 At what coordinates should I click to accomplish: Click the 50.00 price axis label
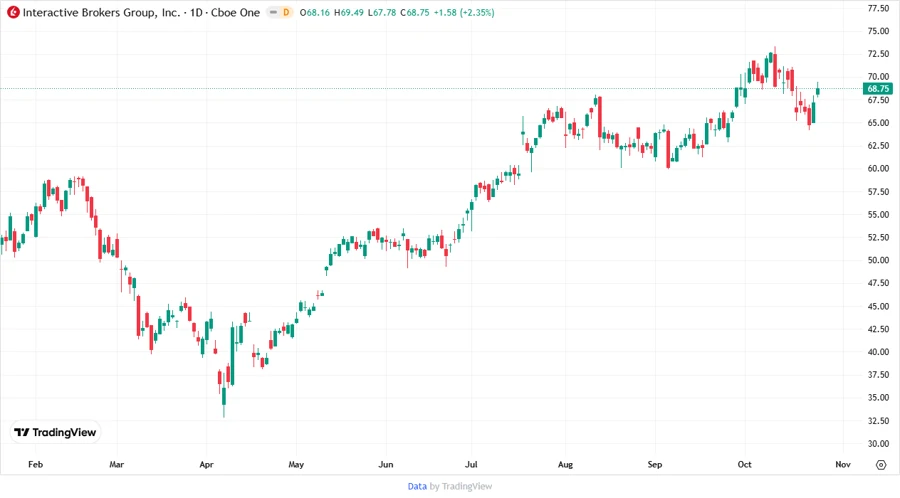coord(878,260)
